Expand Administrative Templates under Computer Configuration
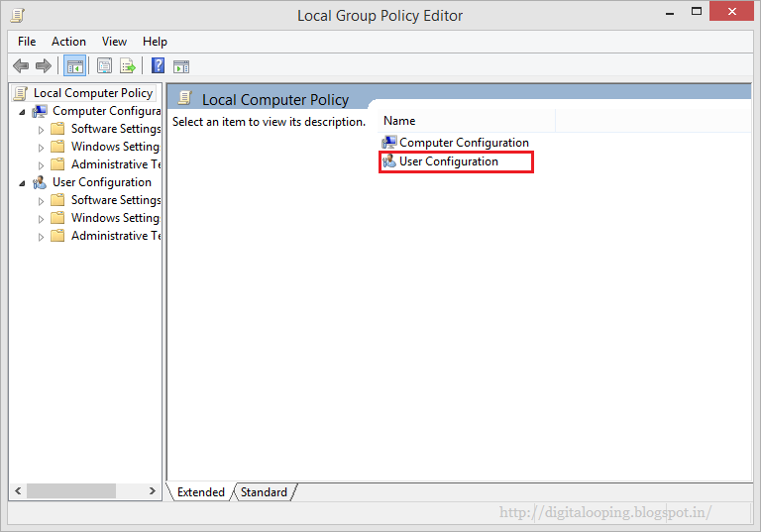Viewport: 761px width, 532px height. click(41, 165)
